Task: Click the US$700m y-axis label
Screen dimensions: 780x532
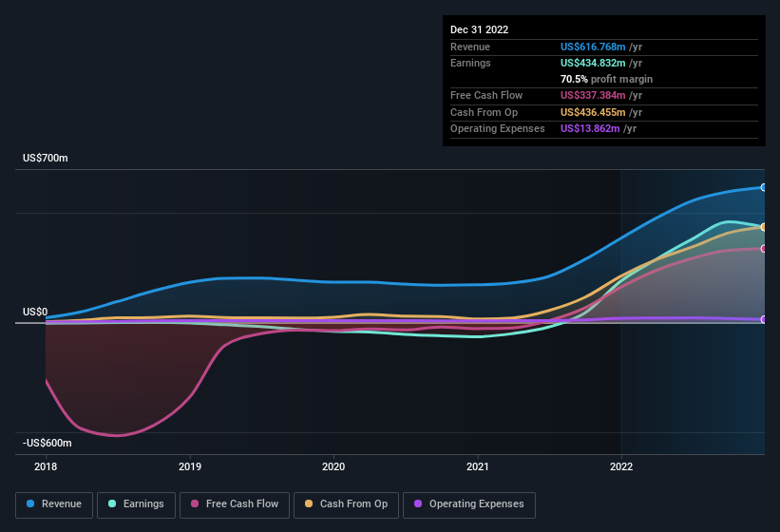Action: pyautogui.click(x=46, y=158)
